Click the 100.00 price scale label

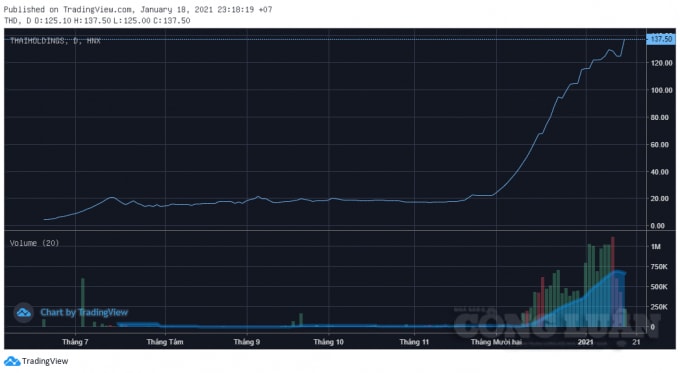click(x=661, y=90)
